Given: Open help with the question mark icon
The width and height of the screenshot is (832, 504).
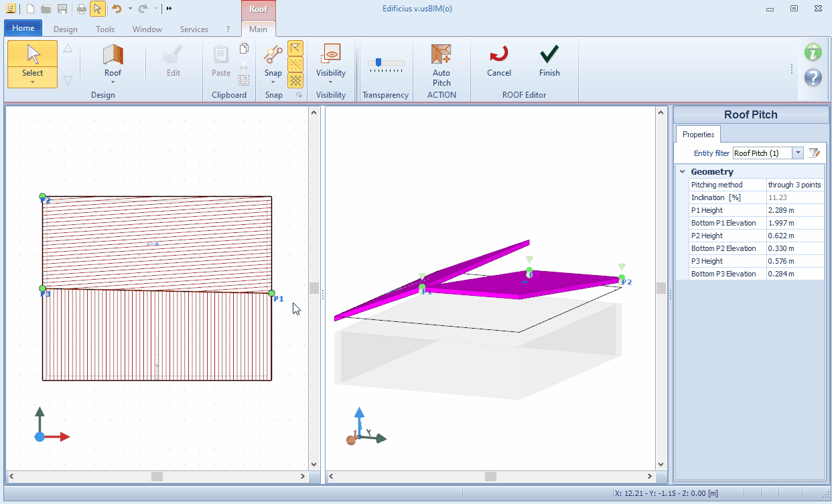Looking at the screenshot, I should (813, 78).
